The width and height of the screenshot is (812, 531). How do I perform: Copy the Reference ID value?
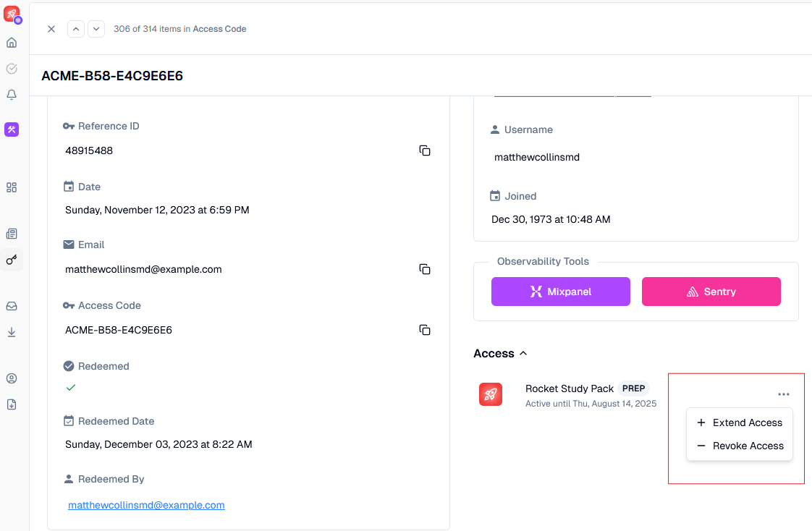(425, 150)
